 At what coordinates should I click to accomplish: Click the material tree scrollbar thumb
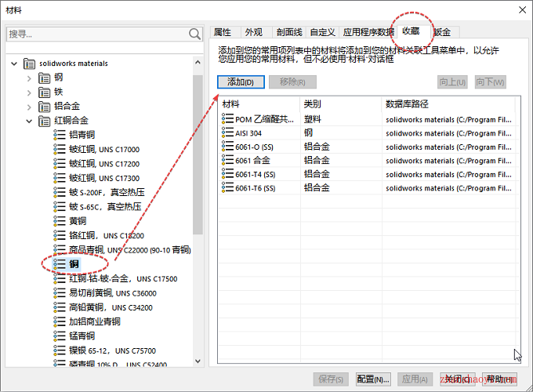(198, 154)
